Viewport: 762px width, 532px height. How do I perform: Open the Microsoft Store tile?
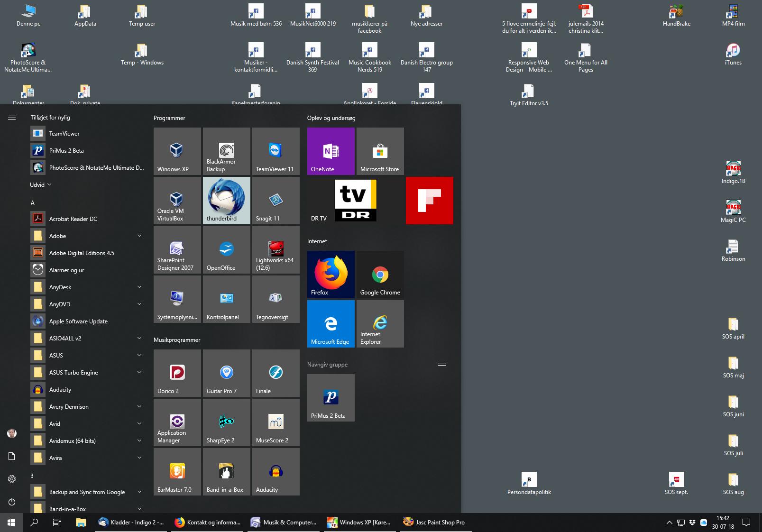click(380, 151)
